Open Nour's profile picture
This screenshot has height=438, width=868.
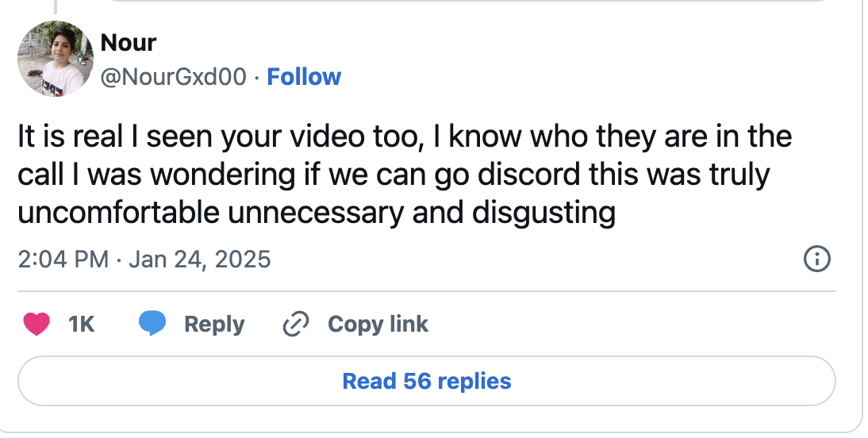(x=56, y=59)
